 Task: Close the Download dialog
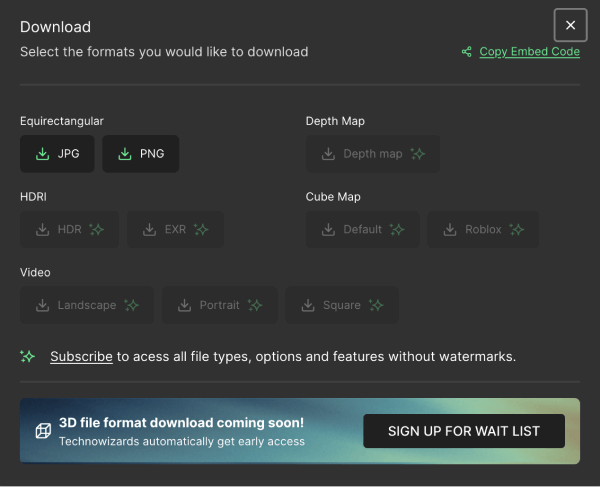[570, 25]
